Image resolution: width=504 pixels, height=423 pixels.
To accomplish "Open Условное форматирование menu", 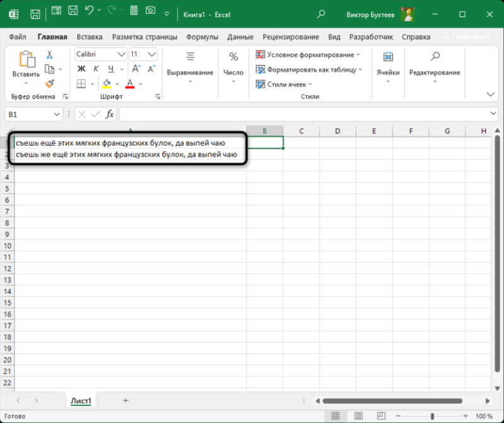I will pos(308,55).
